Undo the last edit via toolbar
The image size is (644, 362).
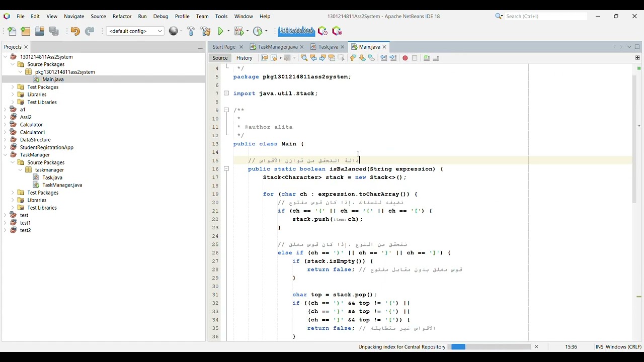[75, 31]
